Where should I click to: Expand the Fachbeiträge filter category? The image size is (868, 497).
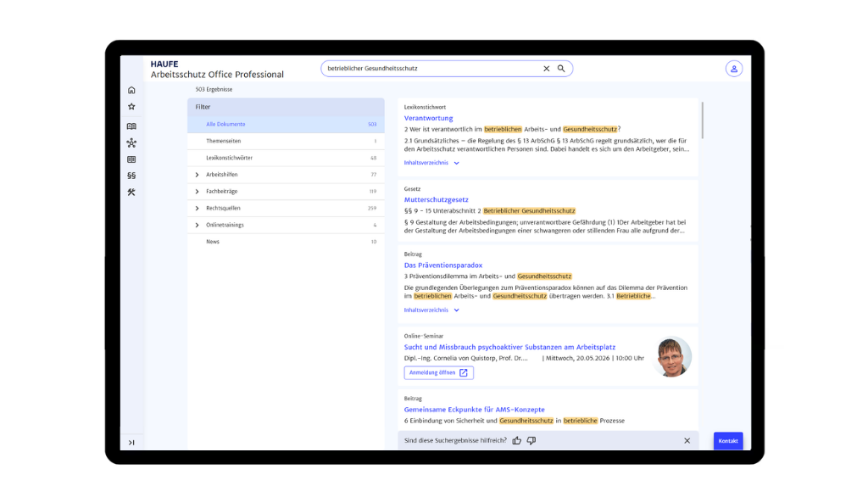pyautogui.click(x=197, y=192)
